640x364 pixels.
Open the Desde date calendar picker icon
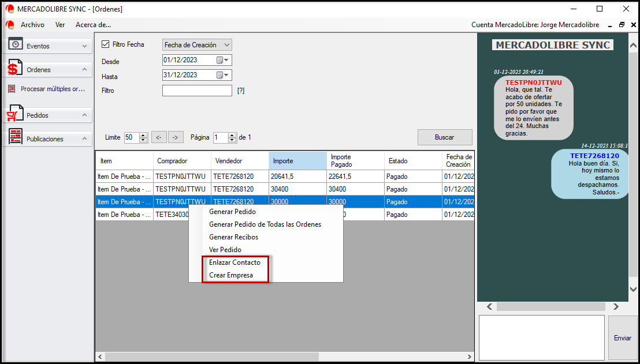223,60
